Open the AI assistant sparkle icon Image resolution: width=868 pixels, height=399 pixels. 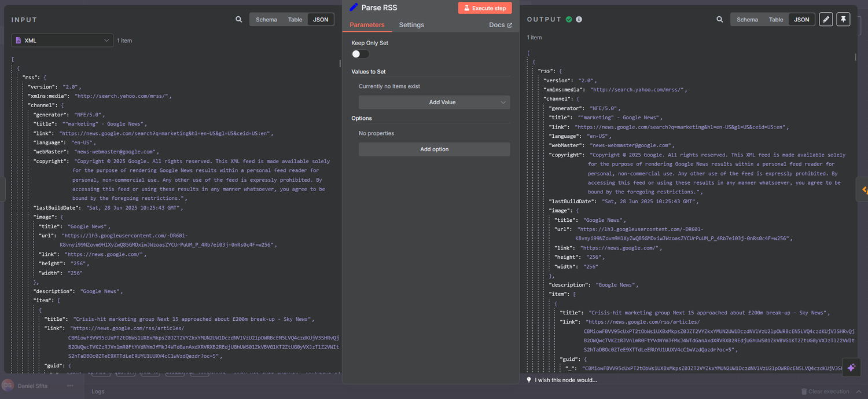tap(851, 367)
